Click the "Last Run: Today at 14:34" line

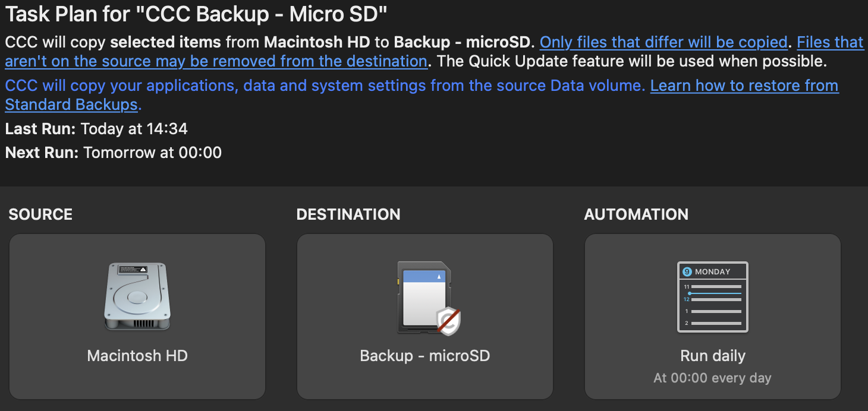point(96,128)
